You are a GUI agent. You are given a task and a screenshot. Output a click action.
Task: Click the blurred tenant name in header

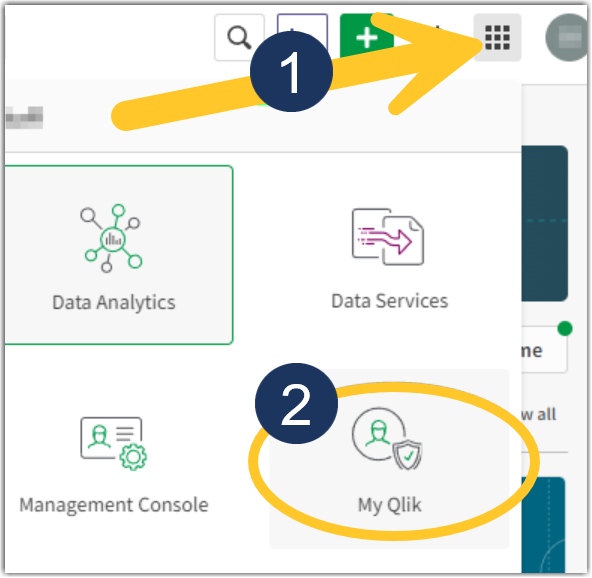point(24,117)
